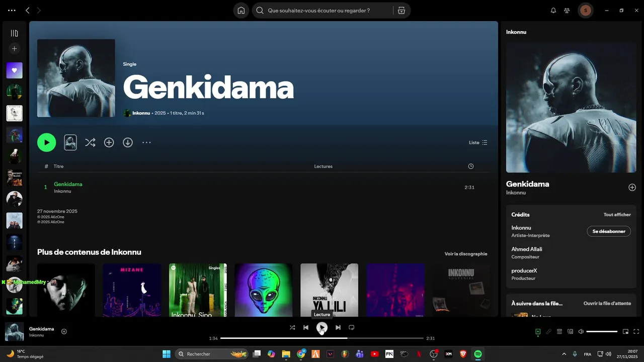Expand the library sidebar icon
644x362 pixels.
pyautogui.click(x=14, y=33)
